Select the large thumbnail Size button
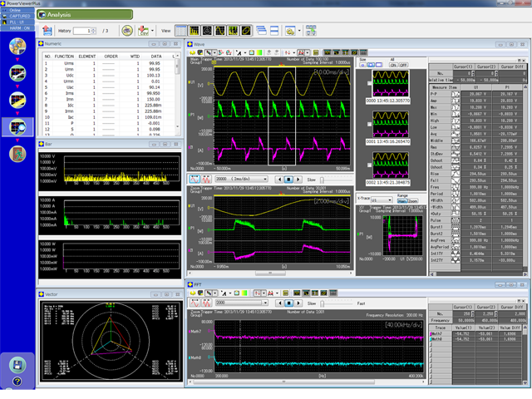 [x=379, y=65]
